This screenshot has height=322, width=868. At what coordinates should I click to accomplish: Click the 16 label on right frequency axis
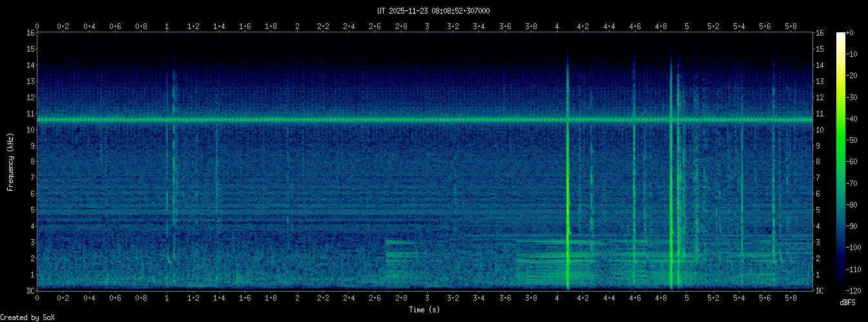click(820, 33)
